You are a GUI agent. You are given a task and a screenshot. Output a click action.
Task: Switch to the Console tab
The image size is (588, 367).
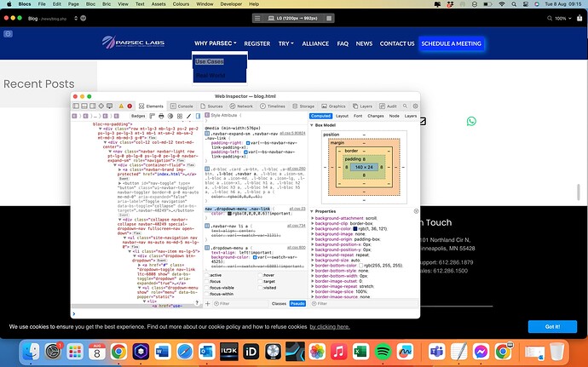tap(182, 106)
